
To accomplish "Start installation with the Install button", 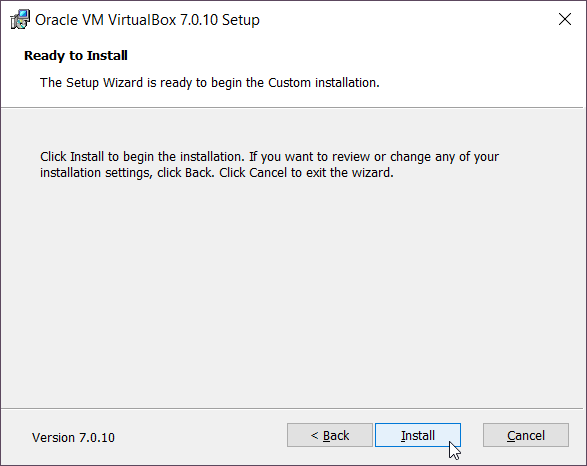I will pyautogui.click(x=418, y=435).
